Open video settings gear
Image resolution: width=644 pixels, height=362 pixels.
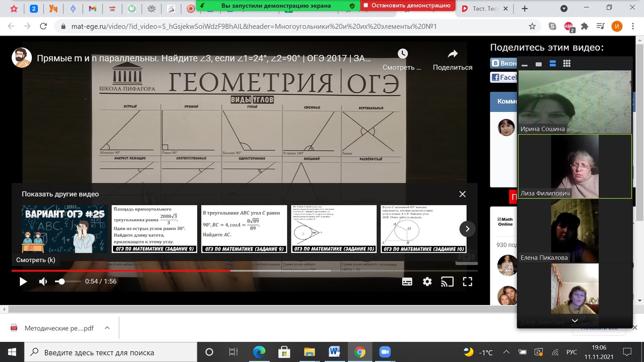pyautogui.click(x=427, y=281)
